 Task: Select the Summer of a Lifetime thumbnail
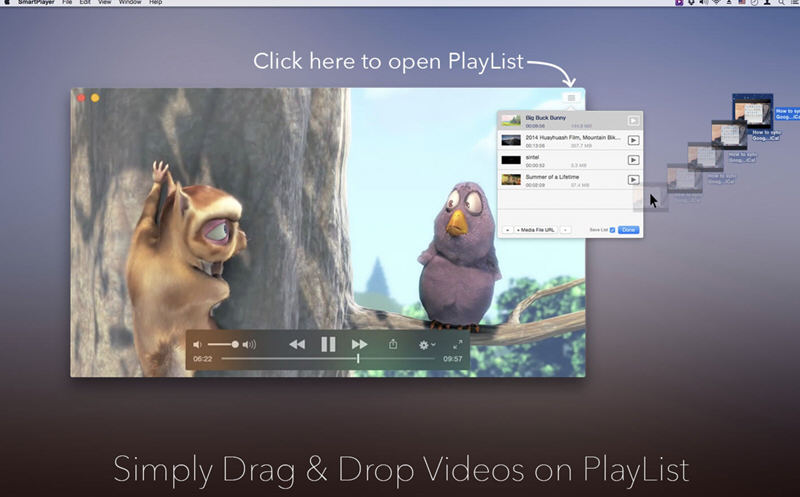pyautogui.click(x=511, y=180)
